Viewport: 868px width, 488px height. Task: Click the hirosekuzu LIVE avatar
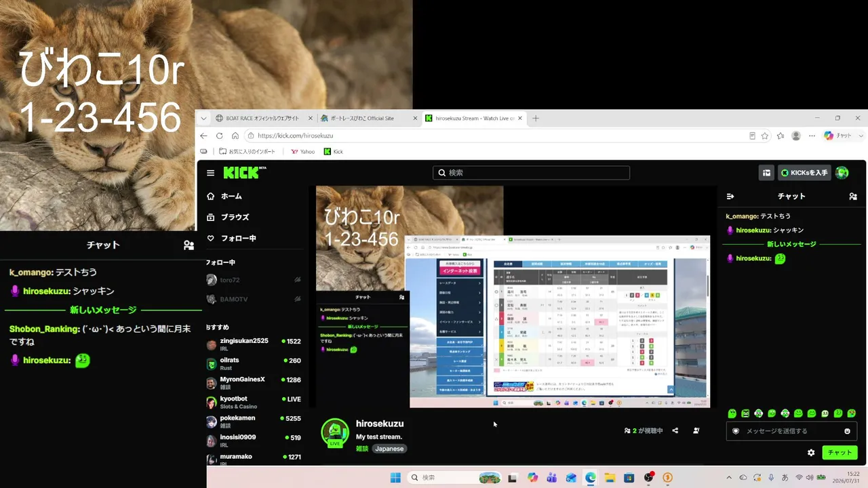335,433
